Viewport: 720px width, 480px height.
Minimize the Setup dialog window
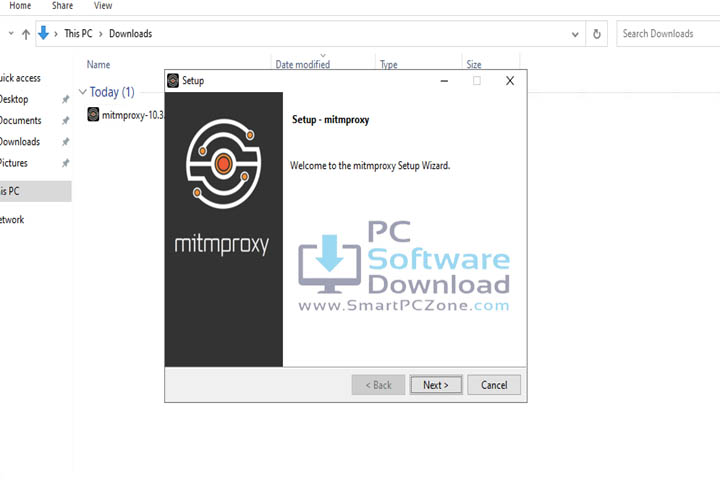444,81
